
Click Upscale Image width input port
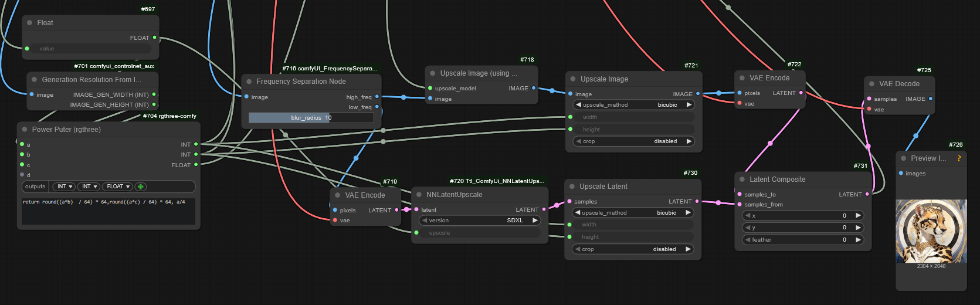tap(571, 117)
